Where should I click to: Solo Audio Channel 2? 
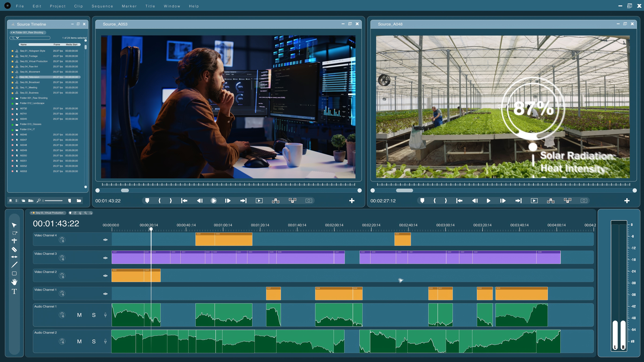[x=94, y=341]
